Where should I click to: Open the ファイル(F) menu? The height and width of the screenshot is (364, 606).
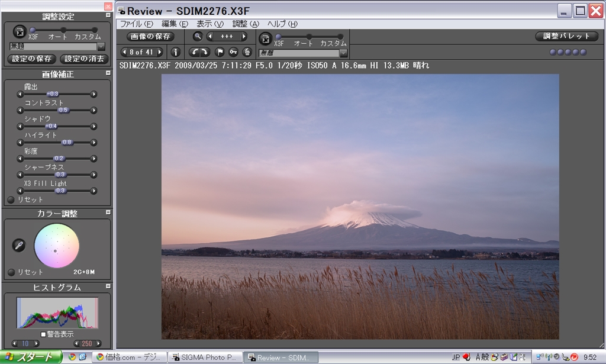click(136, 24)
